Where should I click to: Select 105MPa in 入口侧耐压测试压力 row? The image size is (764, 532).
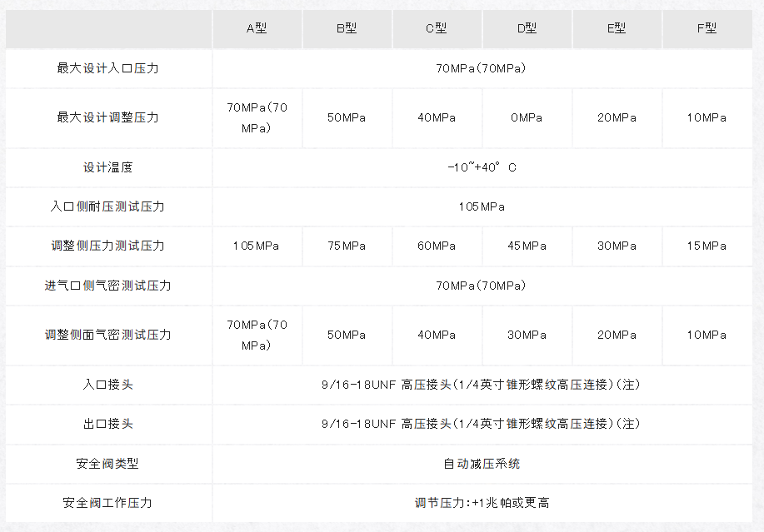tap(482, 206)
